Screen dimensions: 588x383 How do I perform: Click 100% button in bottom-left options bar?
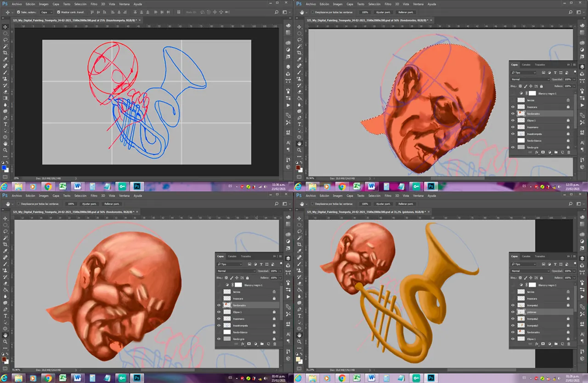(71, 203)
